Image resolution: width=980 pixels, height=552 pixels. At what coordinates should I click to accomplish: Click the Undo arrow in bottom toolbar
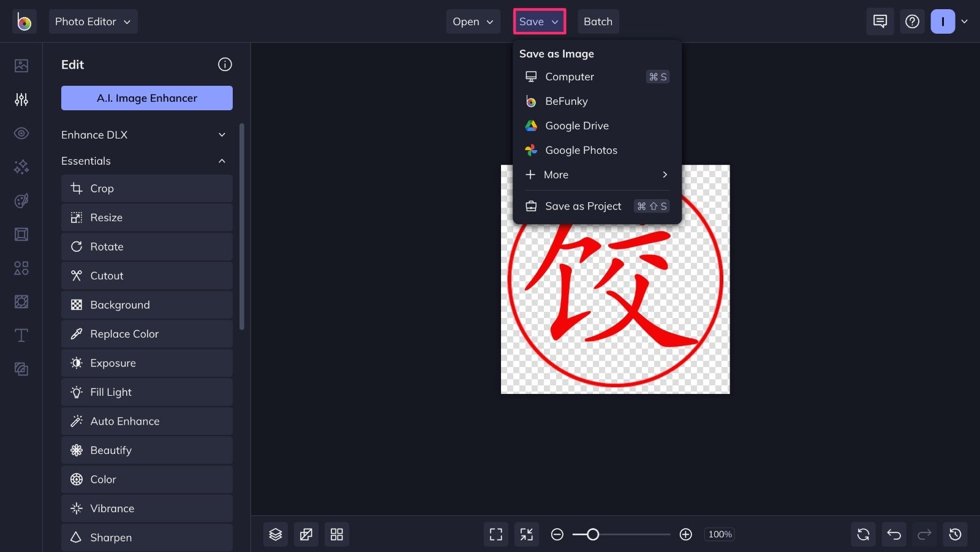click(894, 534)
